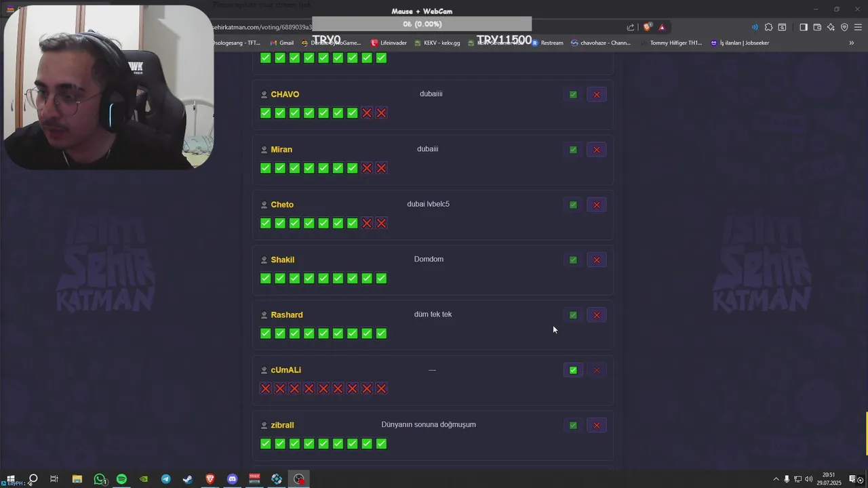Screen dimensions: 868x488
Task: Reject zibrall's answer with the red X
Action: click(x=597, y=425)
